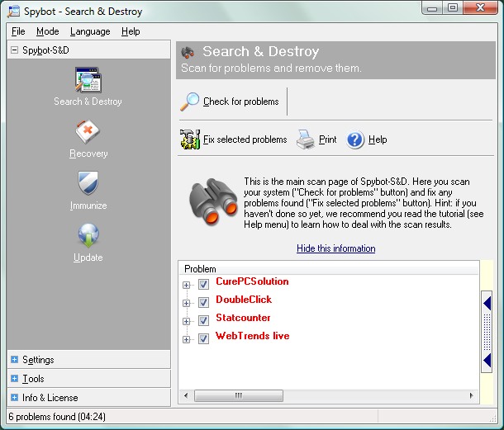This screenshot has width=504, height=430.
Task: Select the Immunize shield icon
Action: 88,183
